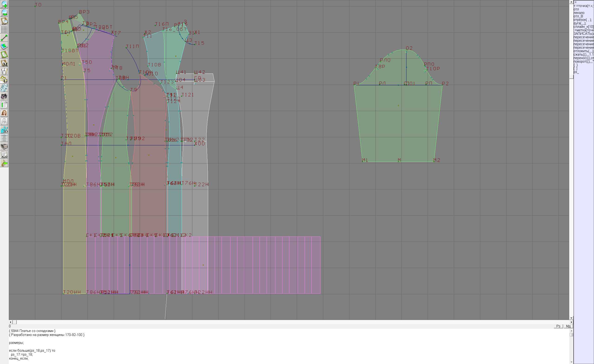
Task: Open the stacked books library icon
Action: coord(4,147)
